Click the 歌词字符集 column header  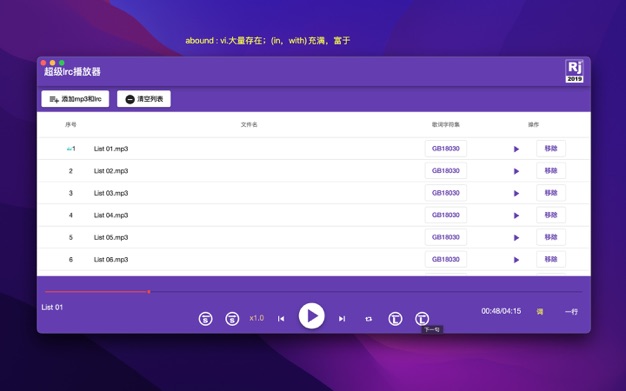(x=446, y=125)
